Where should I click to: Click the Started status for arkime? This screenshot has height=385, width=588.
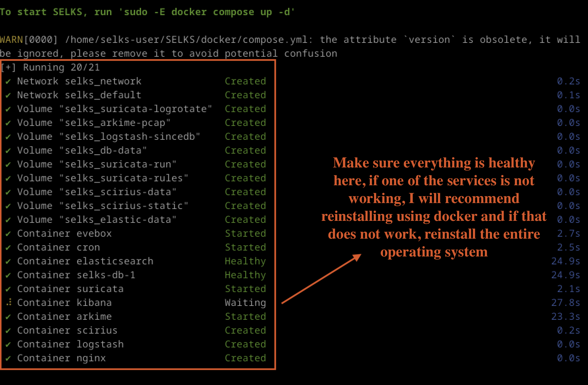click(x=246, y=317)
